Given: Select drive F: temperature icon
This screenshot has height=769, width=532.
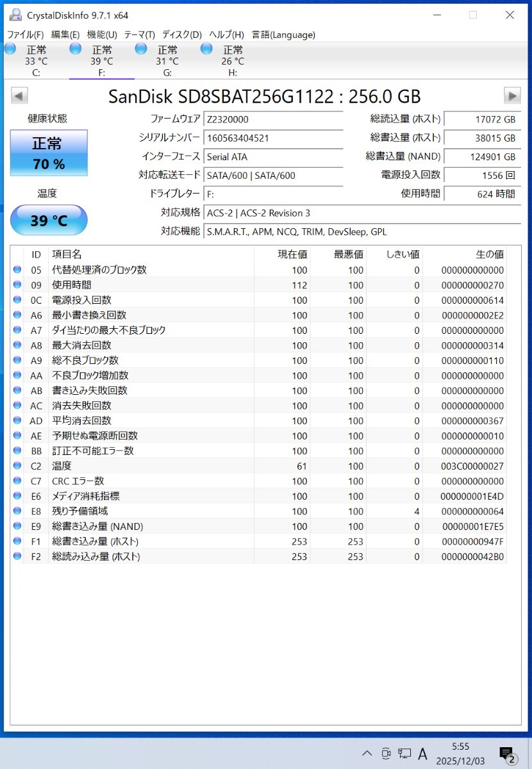Looking at the screenshot, I should (76, 48).
